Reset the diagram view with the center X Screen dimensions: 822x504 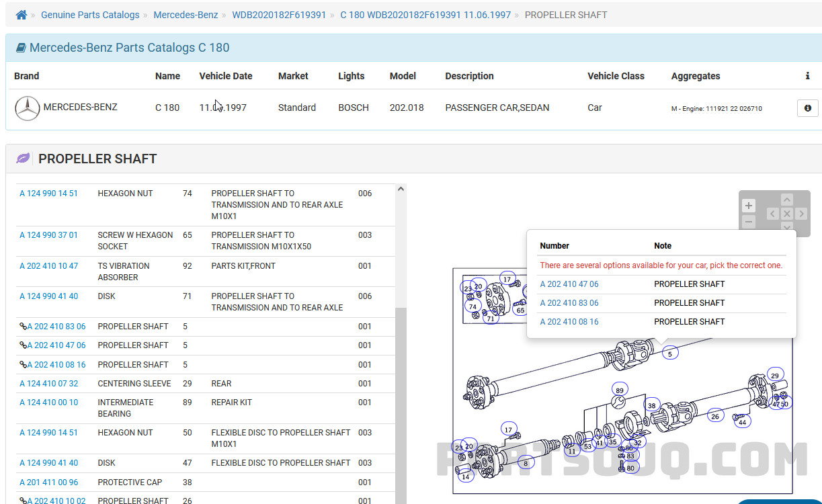[x=787, y=214]
